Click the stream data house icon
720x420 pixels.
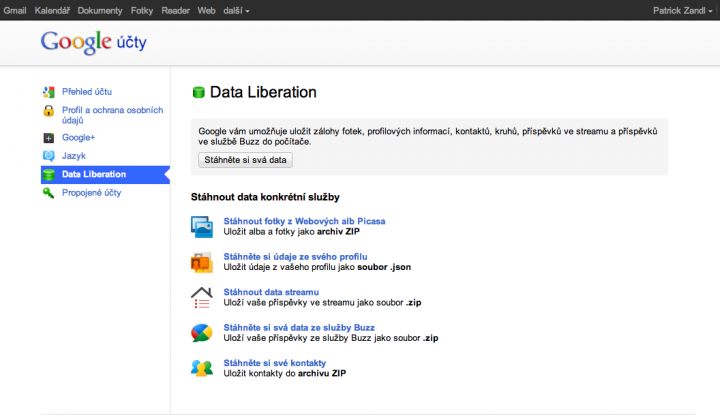click(x=202, y=297)
